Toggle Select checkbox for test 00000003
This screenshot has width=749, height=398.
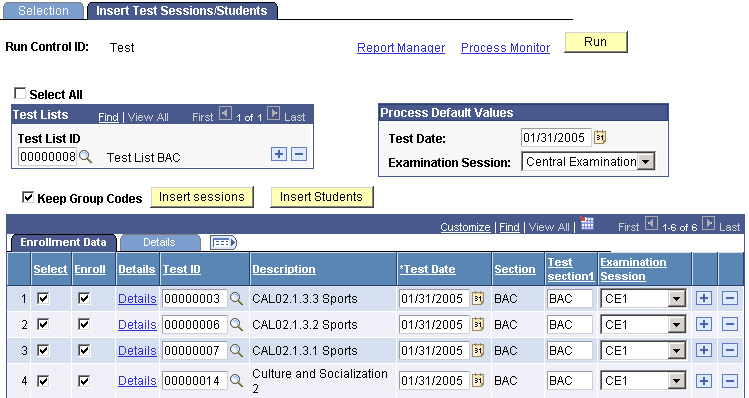tap(43, 299)
